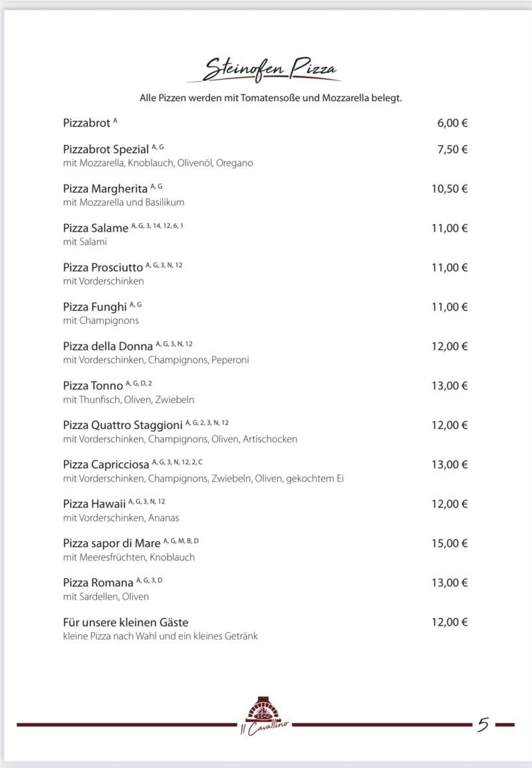
Task: Click the page number 5
Action: click(x=483, y=724)
